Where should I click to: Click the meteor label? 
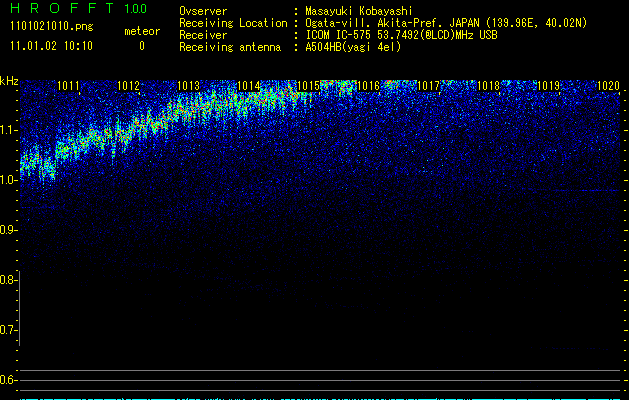(142, 31)
